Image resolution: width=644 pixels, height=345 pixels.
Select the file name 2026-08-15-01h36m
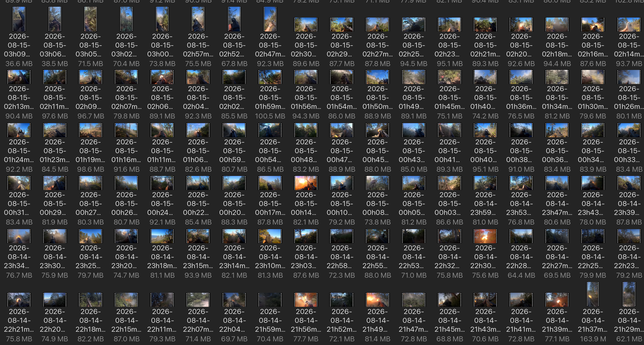pyautogui.click(x=521, y=98)
